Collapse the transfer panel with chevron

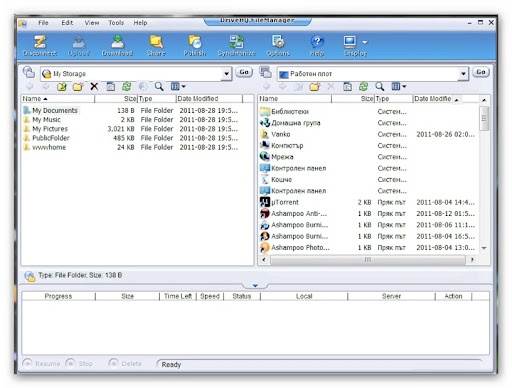click(x=255, y=285)
